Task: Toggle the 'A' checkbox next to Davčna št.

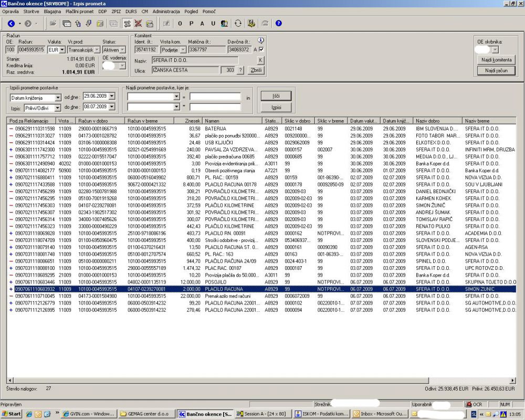Action: (261, 49)
